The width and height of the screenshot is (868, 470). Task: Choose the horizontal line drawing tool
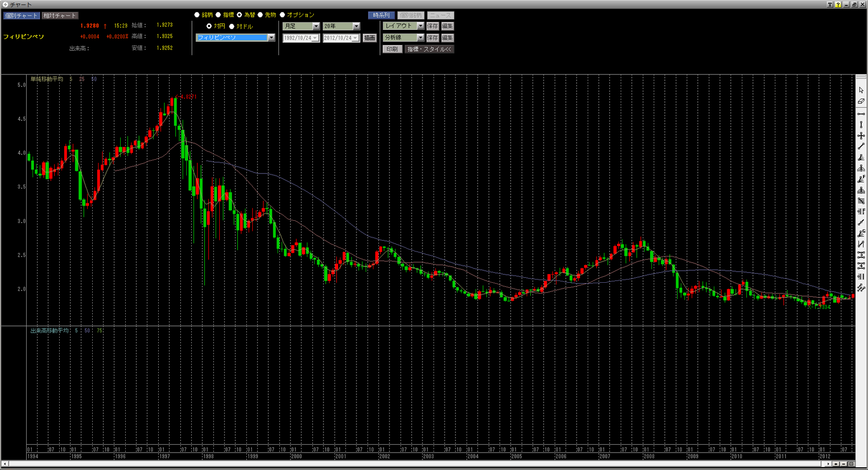(x=861, y=114)
